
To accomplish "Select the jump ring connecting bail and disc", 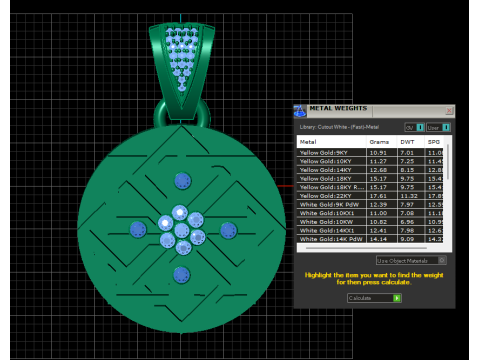I will [182, 113].
